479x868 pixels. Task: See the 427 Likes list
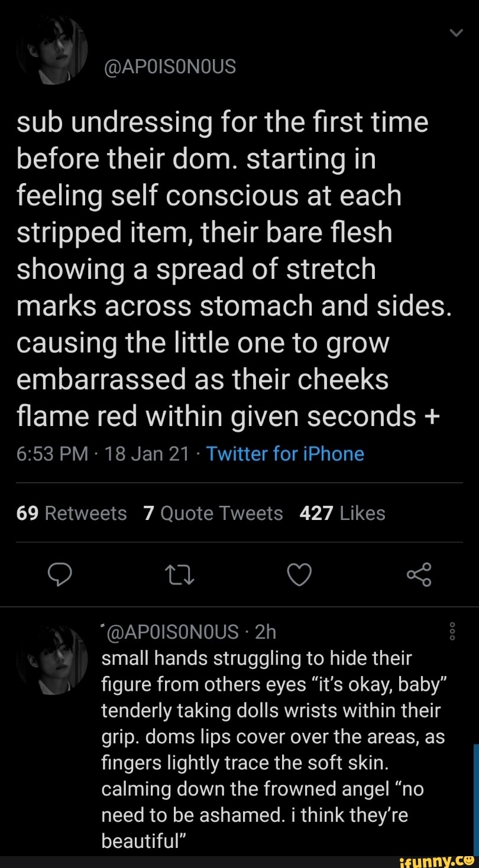[342, 513]
